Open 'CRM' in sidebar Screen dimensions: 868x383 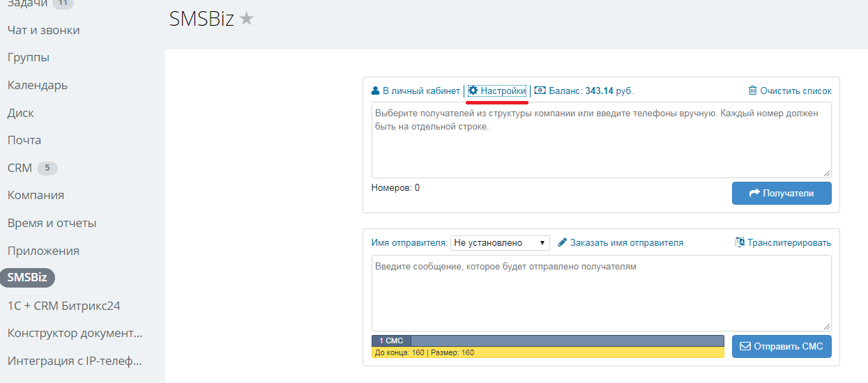click(20, 168)
